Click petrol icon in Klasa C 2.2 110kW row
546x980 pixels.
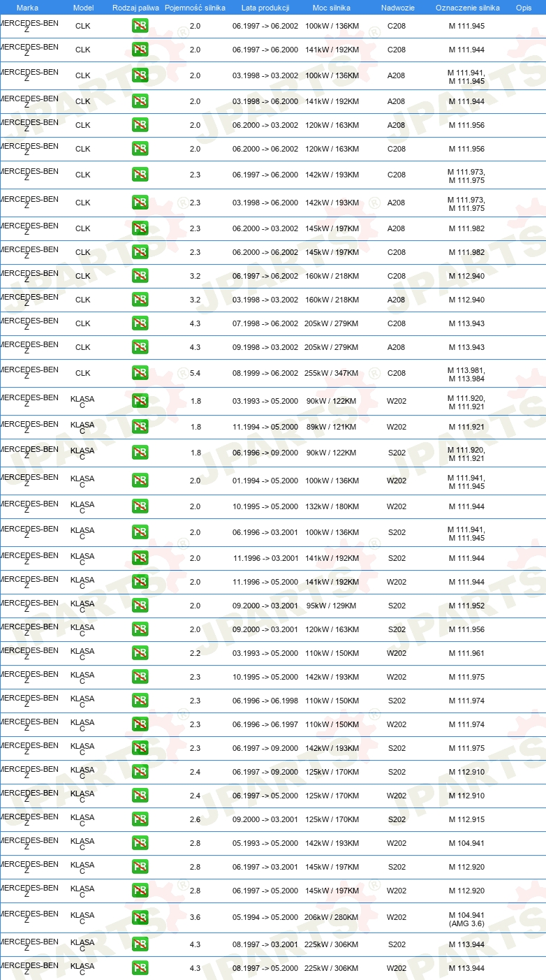(x=140, y=653)
